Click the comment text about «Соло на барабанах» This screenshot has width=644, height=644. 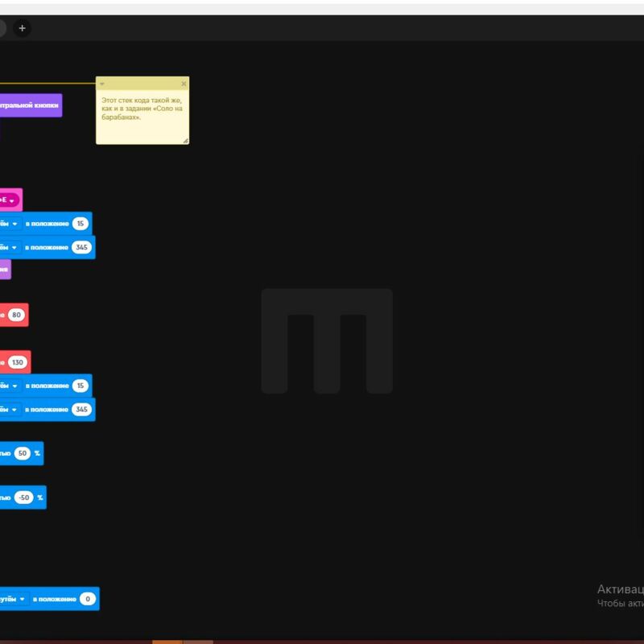pos(141,109)
